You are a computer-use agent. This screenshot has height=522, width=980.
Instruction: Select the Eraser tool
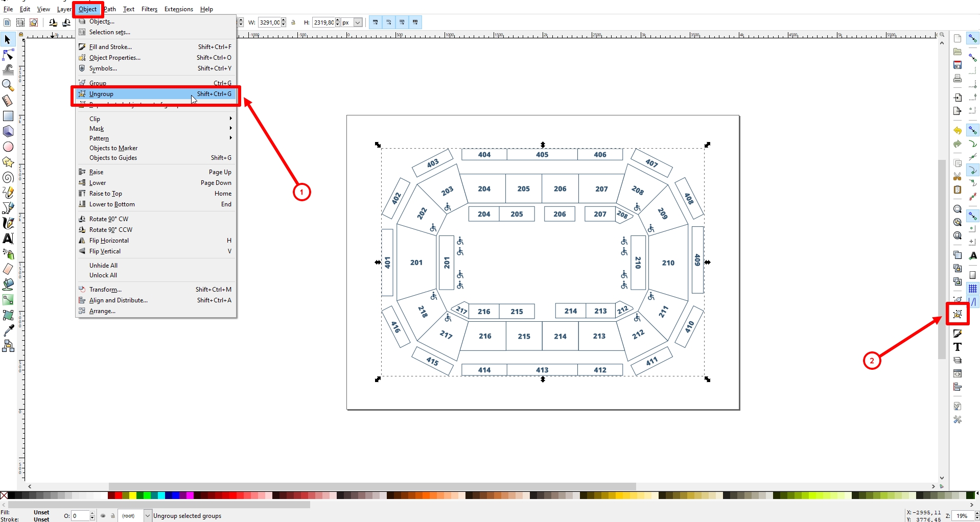(8, 269)
